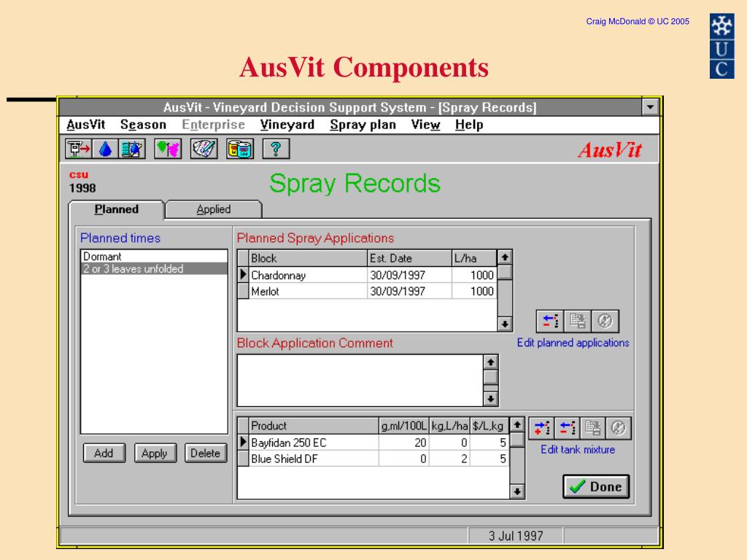747x560 pixels.
Task: Open the title bar dropdown arrow
Action: coord(650,107)
